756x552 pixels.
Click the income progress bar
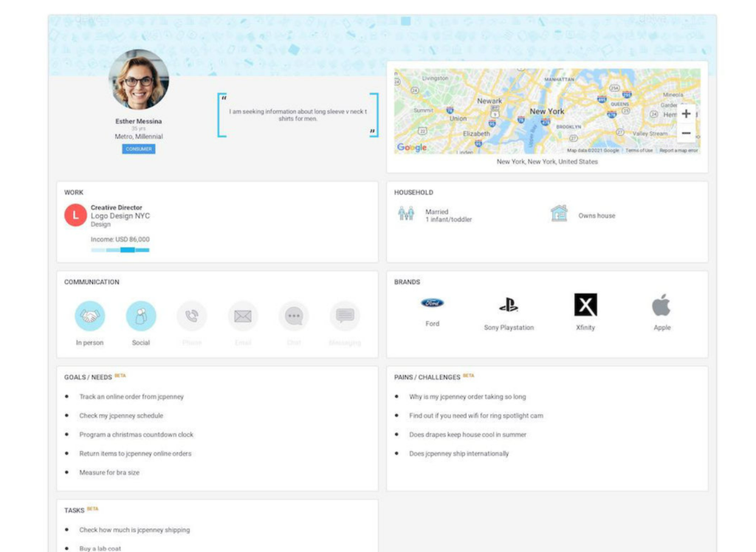coord(121,249)
